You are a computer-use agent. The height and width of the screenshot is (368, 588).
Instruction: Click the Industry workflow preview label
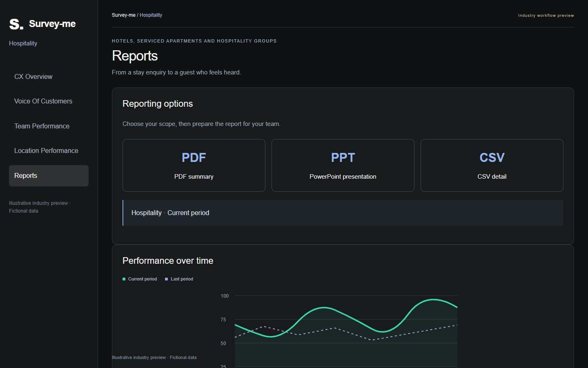point(546,16)
